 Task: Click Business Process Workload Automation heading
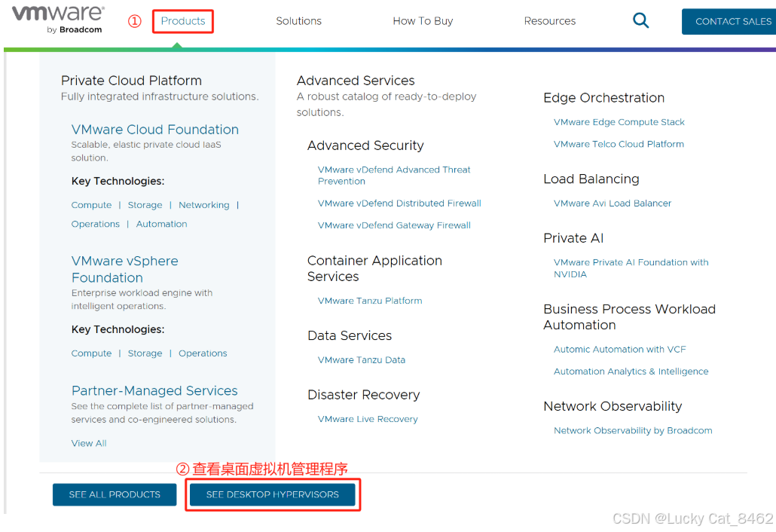point(630,316)
